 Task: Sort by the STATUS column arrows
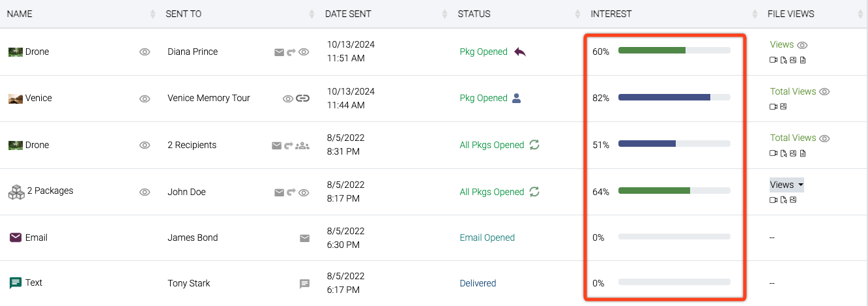point(577,14)
